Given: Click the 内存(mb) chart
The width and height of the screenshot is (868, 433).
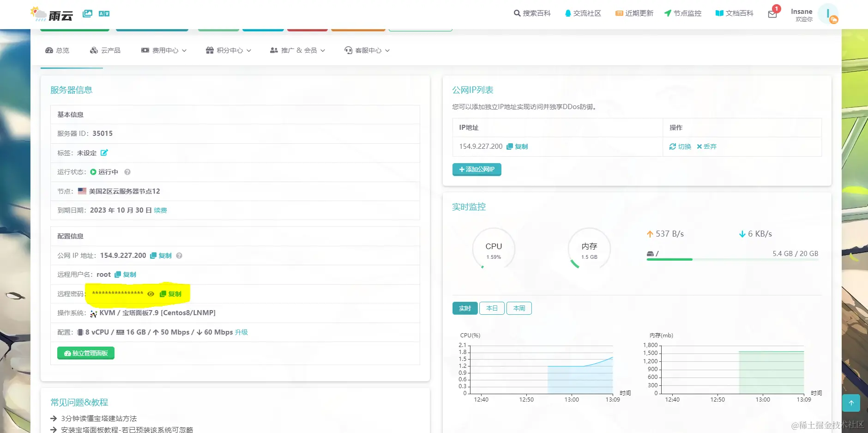Looking at the screenshot, I should tap(732, 369).
